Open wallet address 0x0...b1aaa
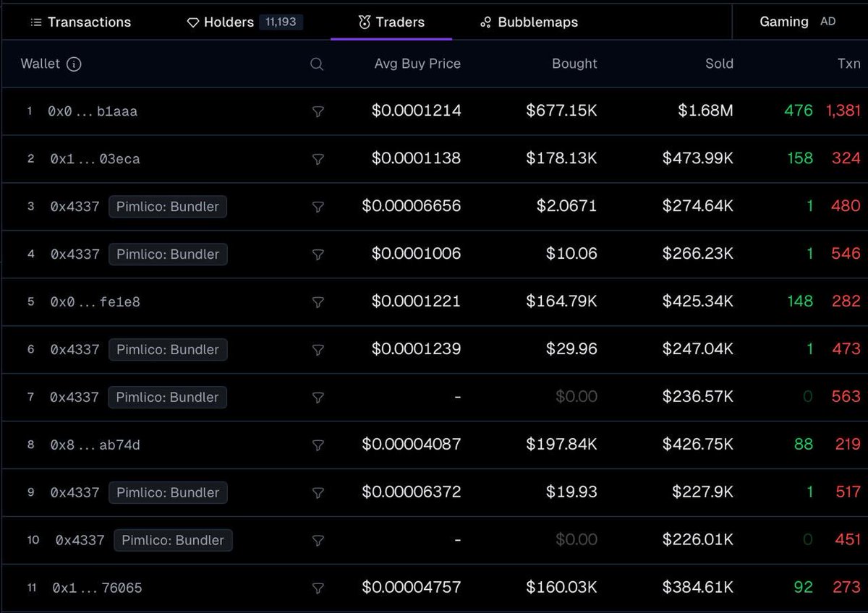This screenshot has height=613, width=868. (93, 111)
